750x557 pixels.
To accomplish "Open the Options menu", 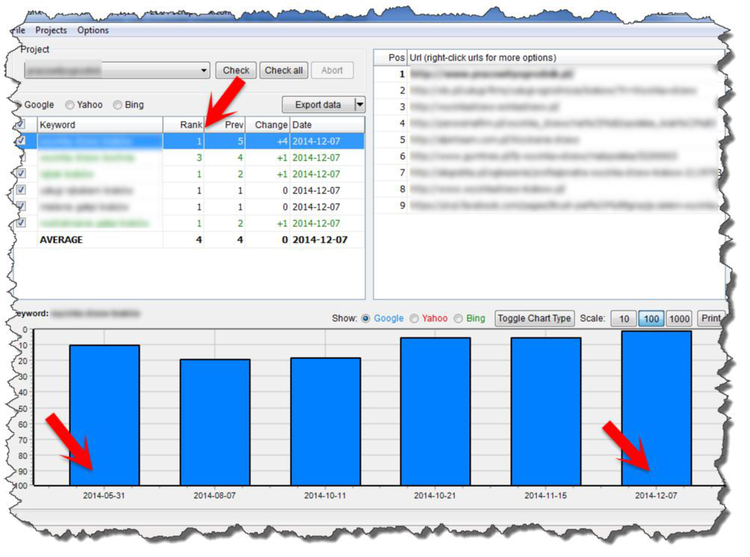I will pos(93,30).
